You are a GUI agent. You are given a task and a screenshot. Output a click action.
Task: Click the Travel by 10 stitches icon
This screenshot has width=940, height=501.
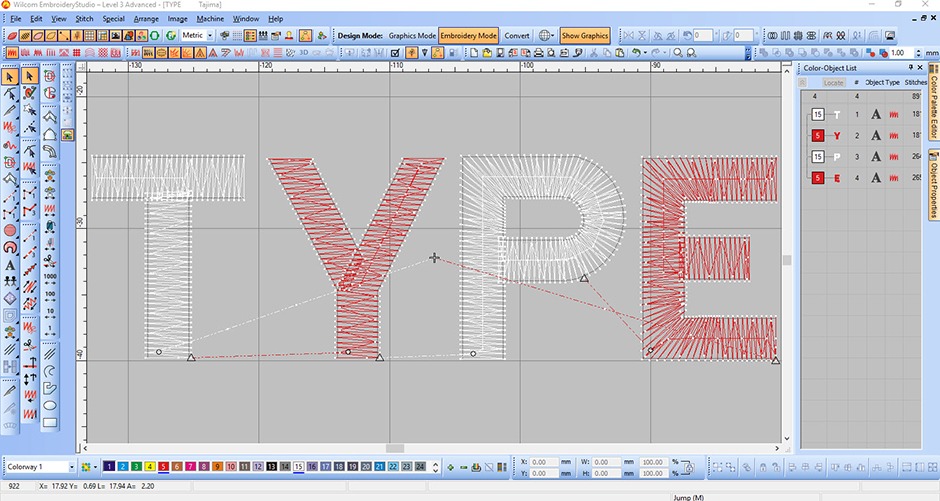click(50, 313)
